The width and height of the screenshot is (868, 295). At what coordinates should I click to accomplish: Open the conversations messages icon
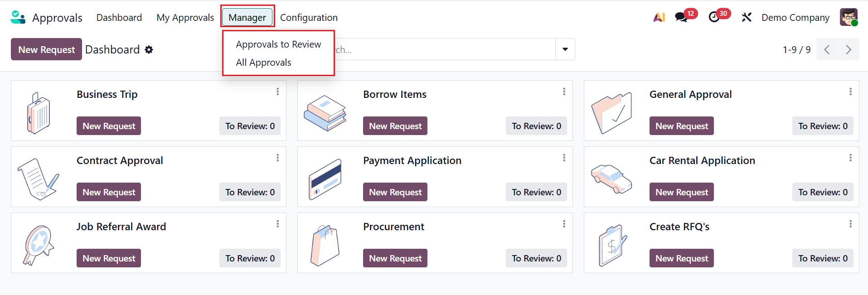[x=681, y=17]
